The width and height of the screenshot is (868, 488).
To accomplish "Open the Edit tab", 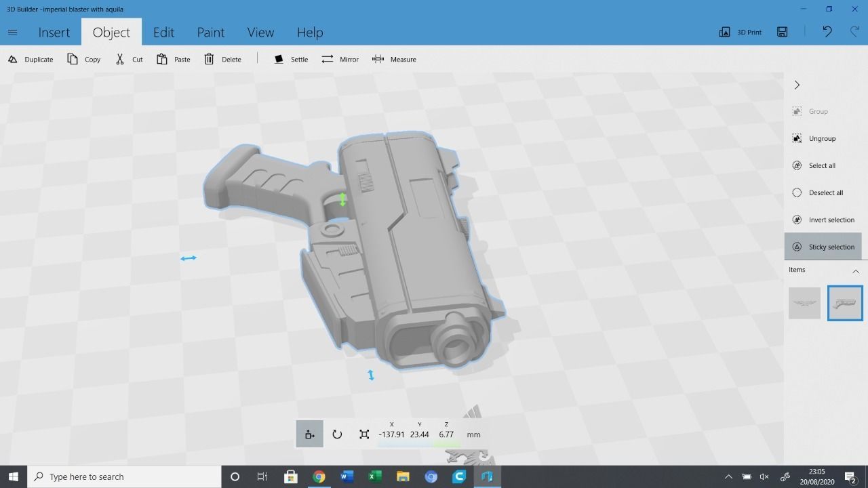I will [x=163, y=32].
